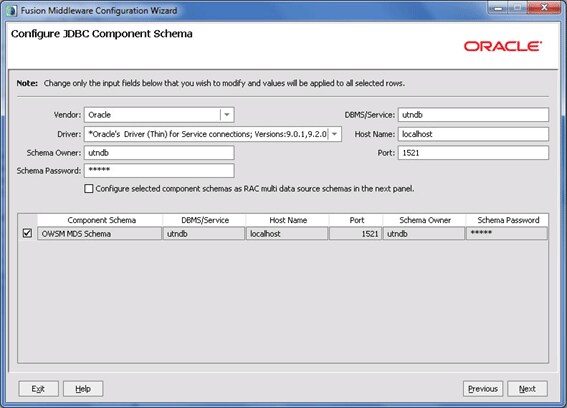Click the Fusion Middleware wizard title bar icon
567x408 pixels.
(x=12, y=10)
